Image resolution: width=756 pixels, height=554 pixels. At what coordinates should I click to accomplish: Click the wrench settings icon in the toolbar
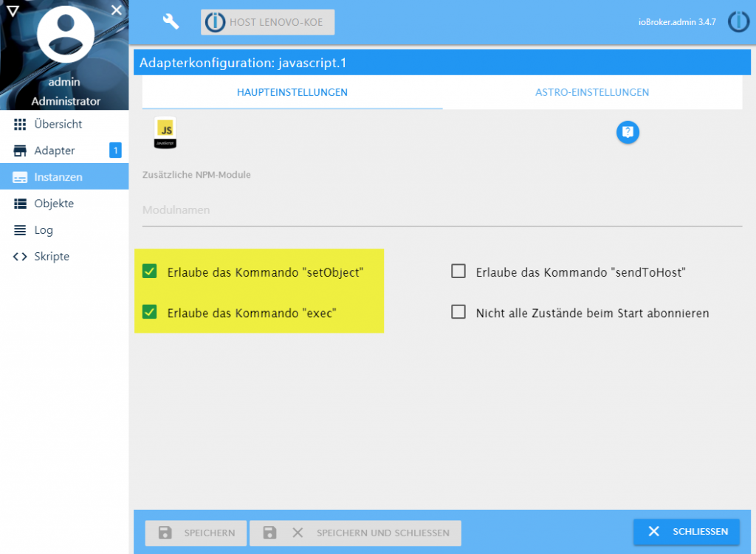click(x=171, y=21)
